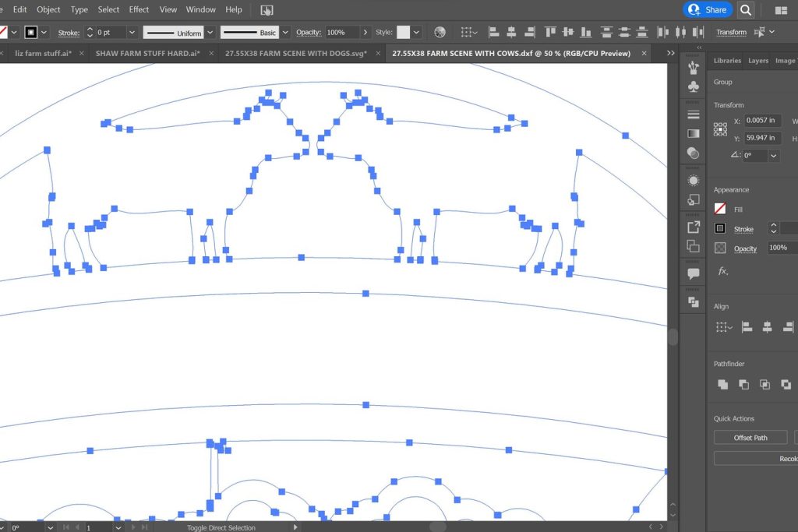Switch to SHAW FARM STUFF HARD.ai tab

147,53
